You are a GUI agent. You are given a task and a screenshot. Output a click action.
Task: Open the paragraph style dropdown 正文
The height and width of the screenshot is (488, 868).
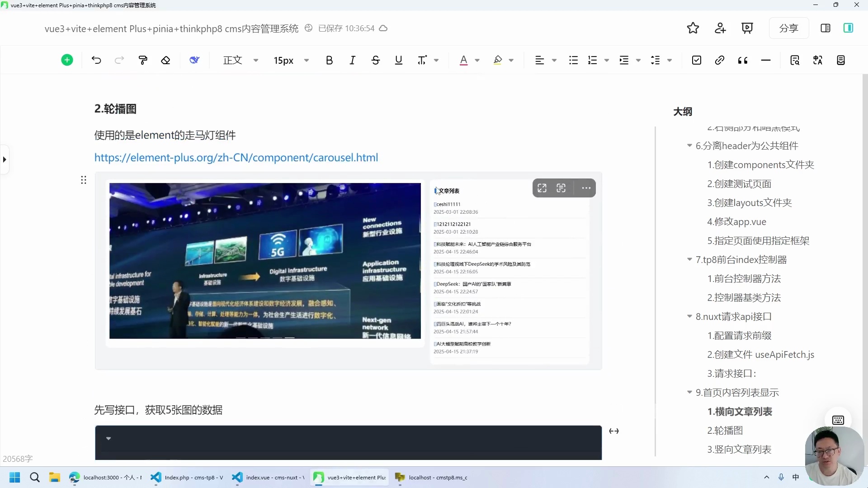click(241, 60)
